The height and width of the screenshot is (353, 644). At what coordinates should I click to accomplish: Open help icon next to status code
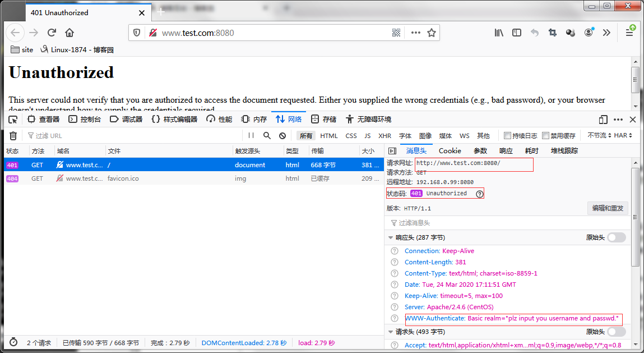point(480,194)
